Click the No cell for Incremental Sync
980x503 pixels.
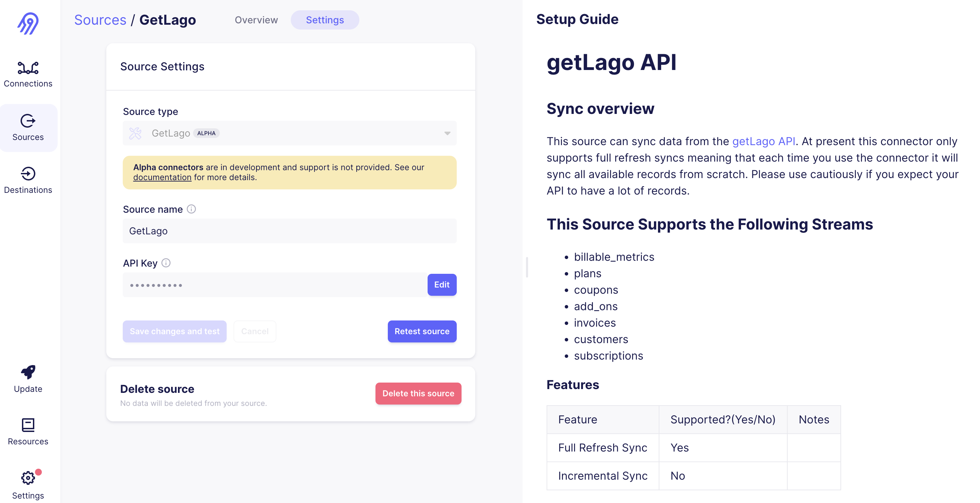click(722, 476)
